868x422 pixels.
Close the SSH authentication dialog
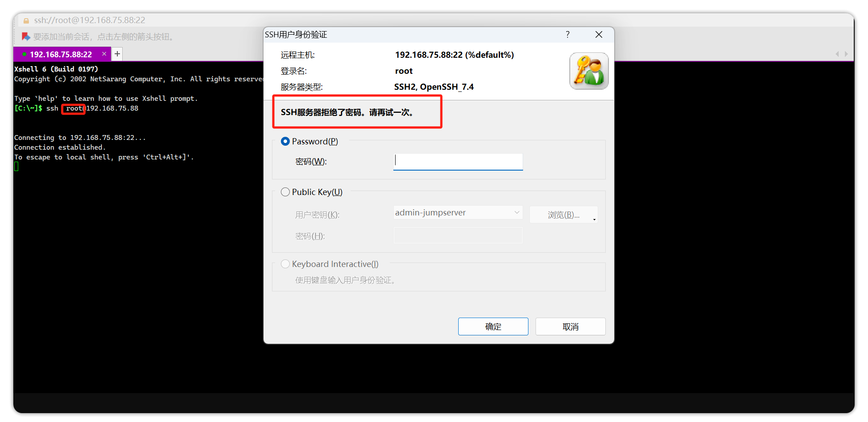coord(599,35)
